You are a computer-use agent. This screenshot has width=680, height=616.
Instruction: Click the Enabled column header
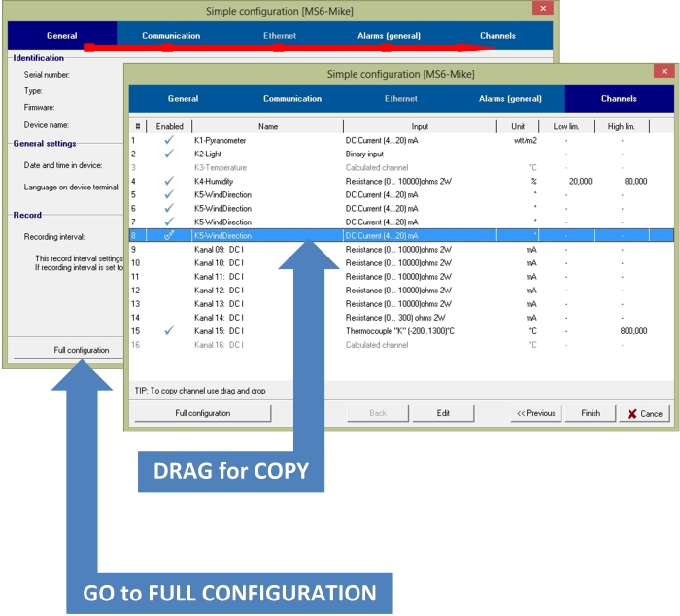[x=170, y=126]
